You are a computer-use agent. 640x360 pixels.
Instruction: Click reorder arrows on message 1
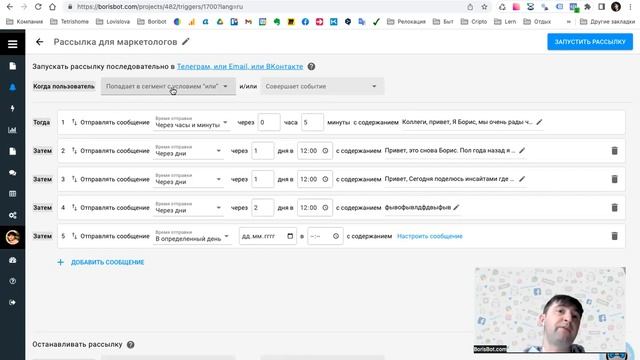(x=74, y=122)
